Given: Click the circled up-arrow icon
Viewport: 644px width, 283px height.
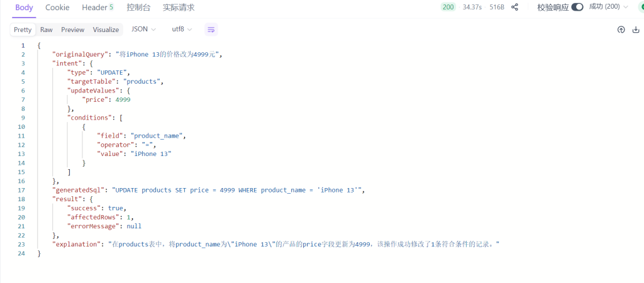Looking at the screenshot, I should point(621,30).
